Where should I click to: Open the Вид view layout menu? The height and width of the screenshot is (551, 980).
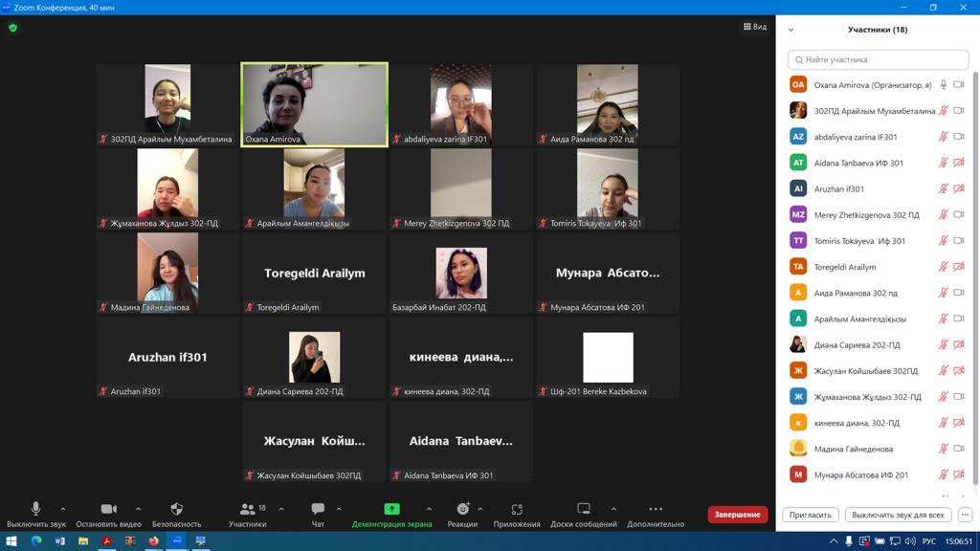(755, 27)
